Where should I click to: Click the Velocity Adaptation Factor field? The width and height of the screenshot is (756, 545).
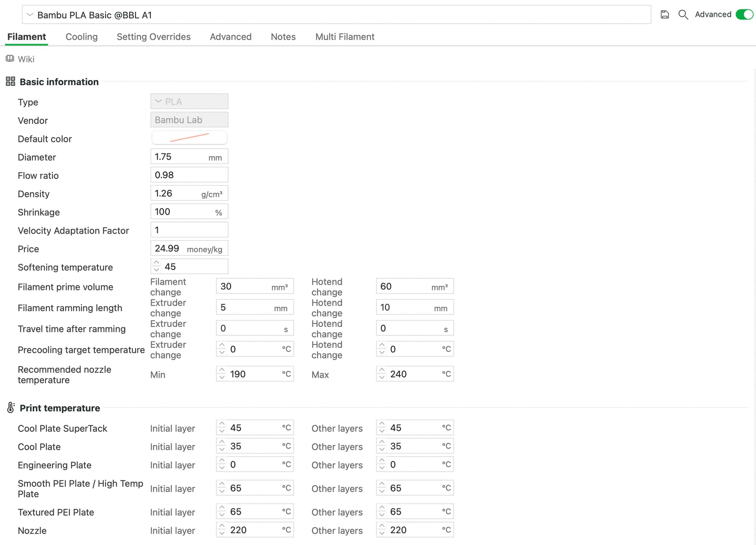(189, 230)
